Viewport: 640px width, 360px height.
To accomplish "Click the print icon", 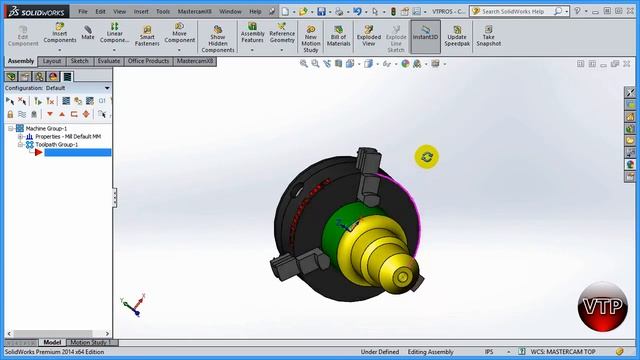I will click(x=339, y=11).
